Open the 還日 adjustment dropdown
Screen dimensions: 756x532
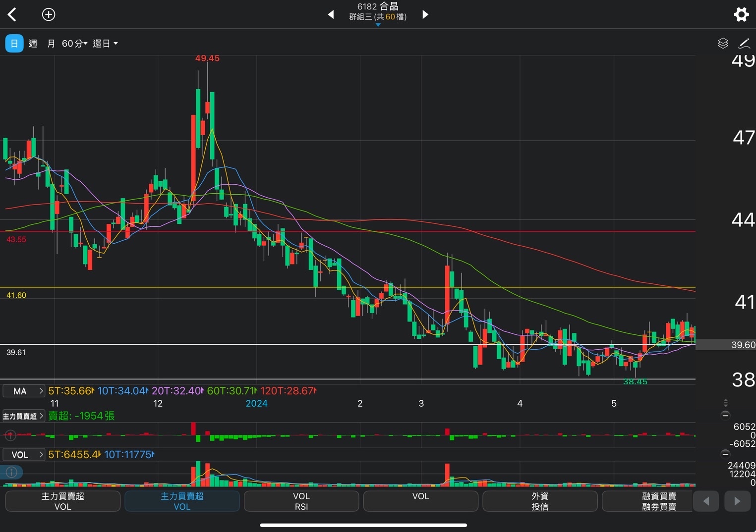point(105,44)
